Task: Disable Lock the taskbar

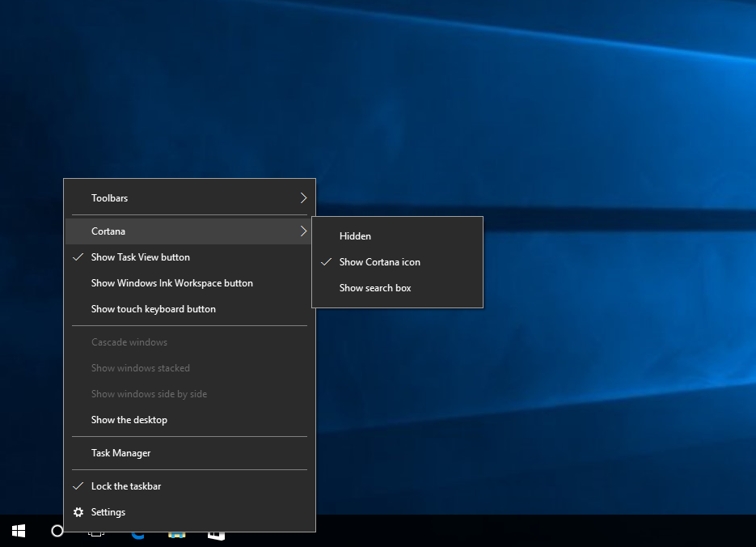Action: click(125, 486)
